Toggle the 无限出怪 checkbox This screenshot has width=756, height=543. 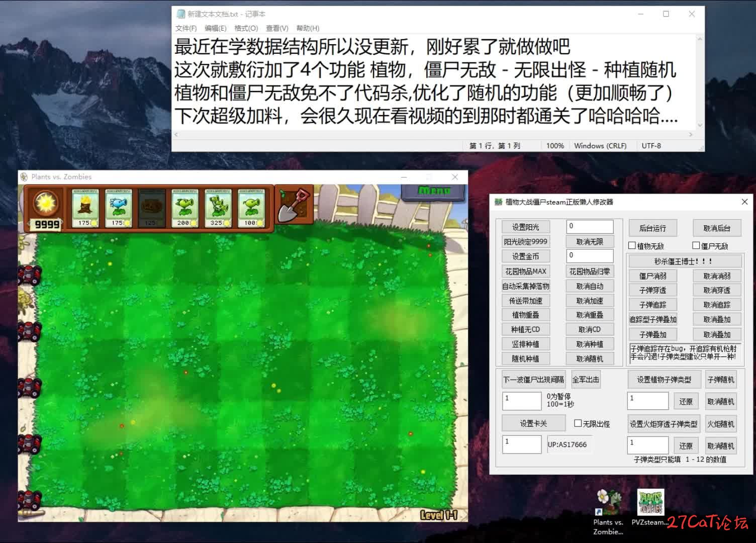pos(578,423)
